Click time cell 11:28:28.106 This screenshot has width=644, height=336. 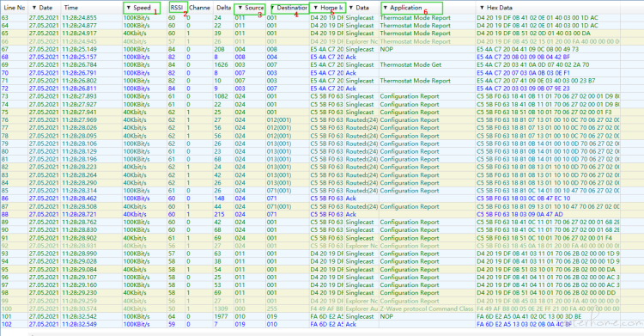[80, 144]
